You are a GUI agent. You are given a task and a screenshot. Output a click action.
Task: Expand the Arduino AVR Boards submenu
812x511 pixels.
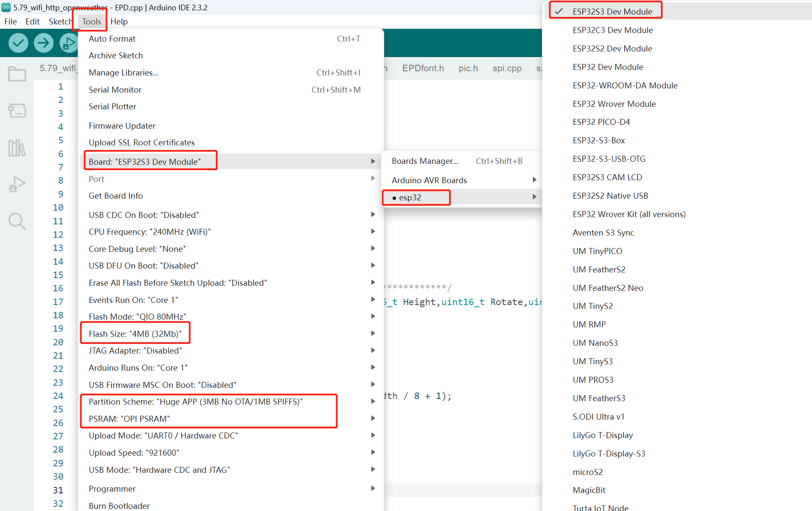click(x=462, y=180)
